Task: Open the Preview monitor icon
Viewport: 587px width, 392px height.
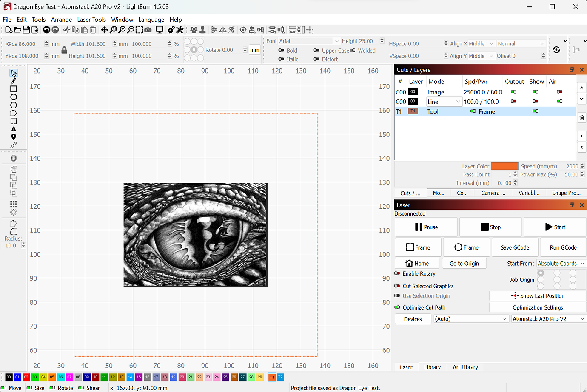Action: tap(160, 30)
